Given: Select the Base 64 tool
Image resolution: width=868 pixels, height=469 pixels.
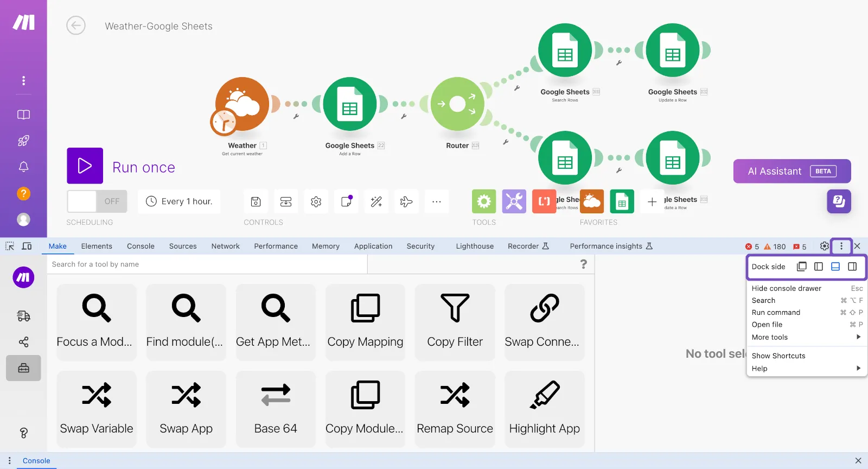Looking at the screenshot, I should tap(276, 409).
